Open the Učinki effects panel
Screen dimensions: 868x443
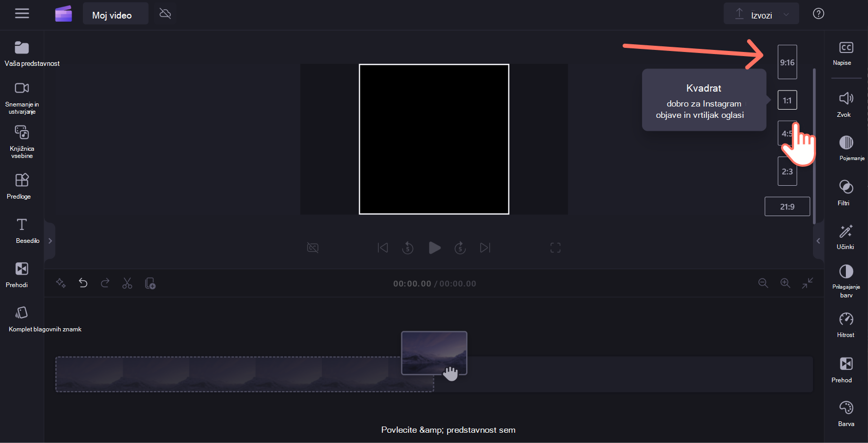tap(846, 237)
